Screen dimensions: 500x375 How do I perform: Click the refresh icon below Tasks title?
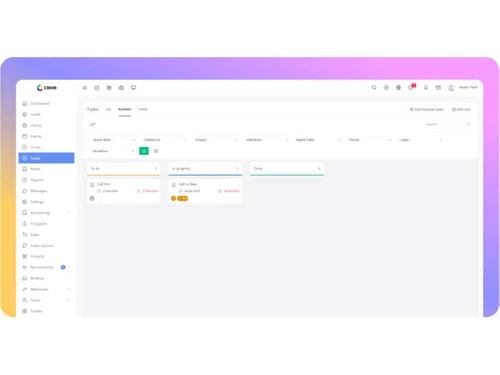[x=93, y=124]
